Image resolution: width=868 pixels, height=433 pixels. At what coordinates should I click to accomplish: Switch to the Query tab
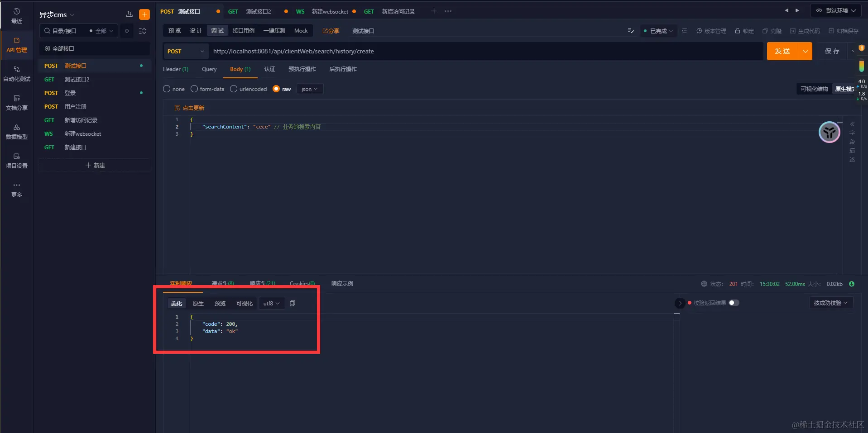[x=209, y=69]
